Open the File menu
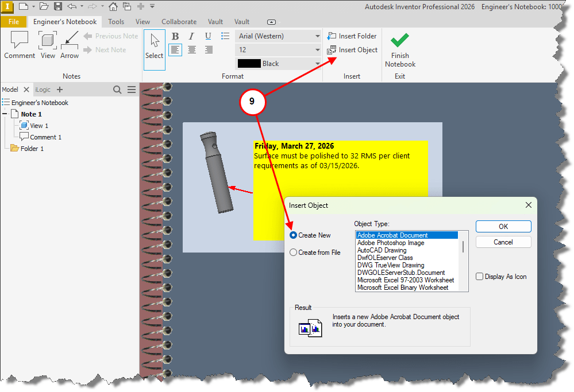Image resolution: width=574 pixels, height=392 pixels. (x=14, y=22)
